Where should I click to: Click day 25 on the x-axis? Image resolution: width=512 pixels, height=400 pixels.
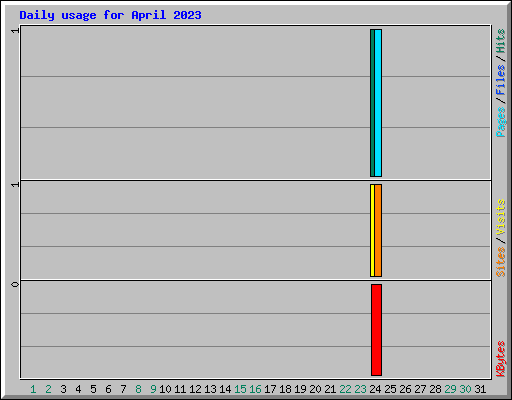[x=390, y=389]
